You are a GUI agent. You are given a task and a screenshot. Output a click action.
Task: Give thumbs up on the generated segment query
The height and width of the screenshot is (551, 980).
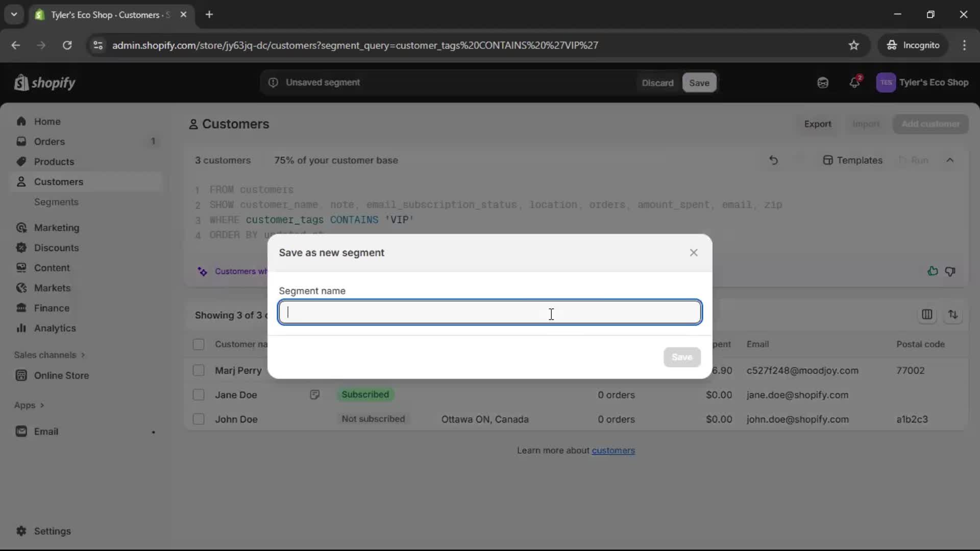pos(933,271)
